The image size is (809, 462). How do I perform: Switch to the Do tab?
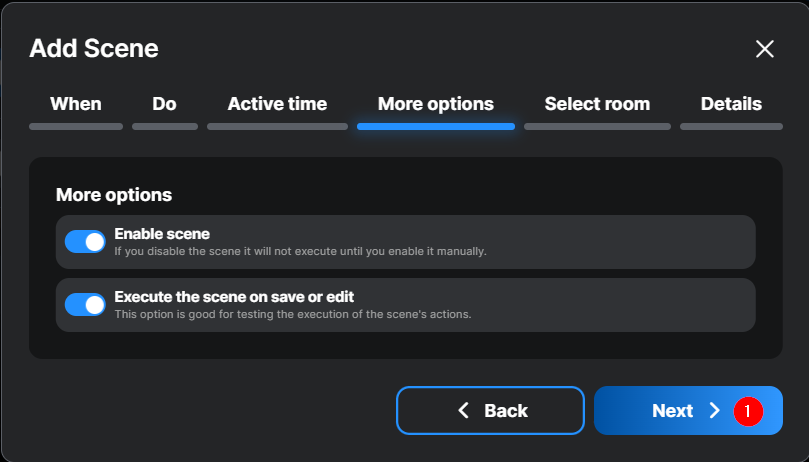point(164,104)
